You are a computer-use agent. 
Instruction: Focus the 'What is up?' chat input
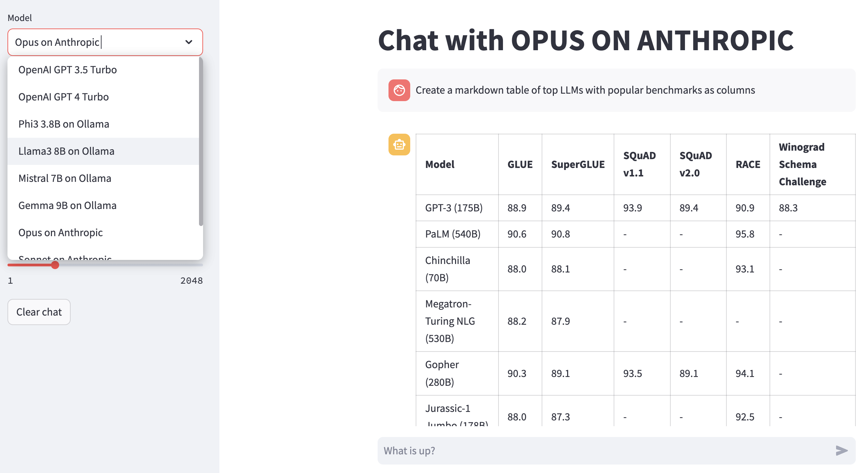point(604,451)
